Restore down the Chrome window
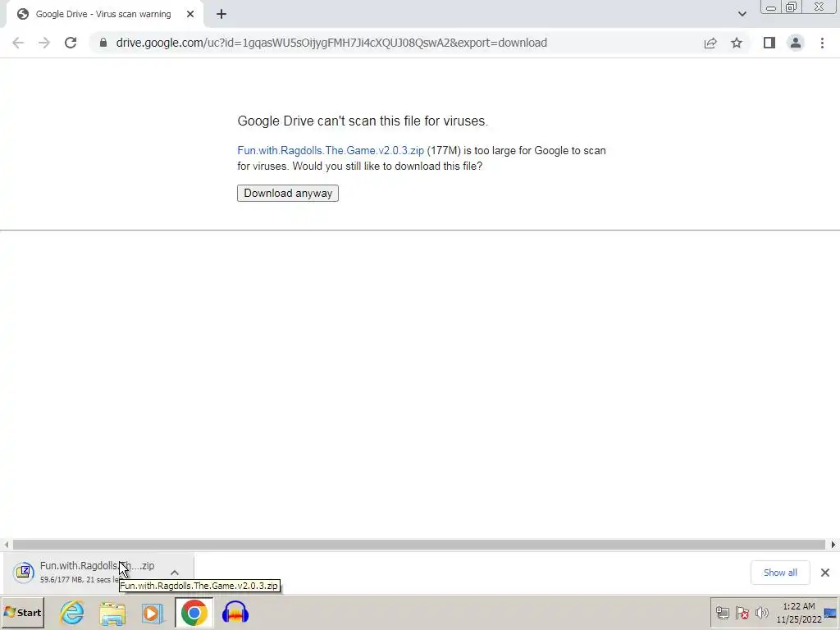Screen dimensions: 840x630 point(791,7)
